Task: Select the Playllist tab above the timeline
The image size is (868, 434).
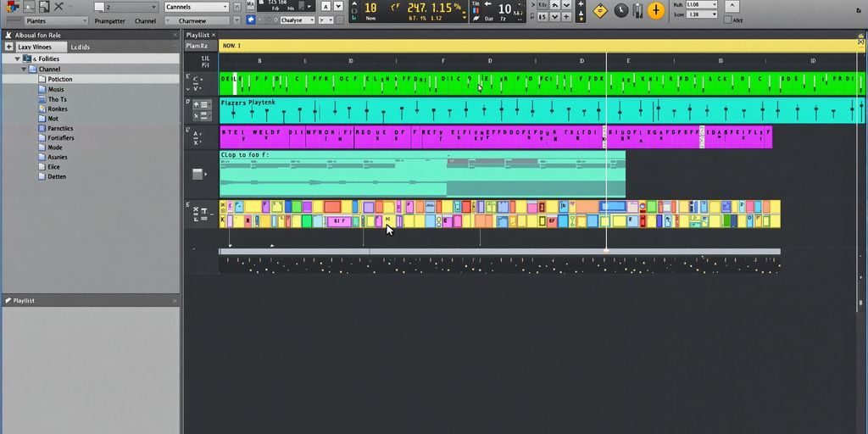Action: 197,35
